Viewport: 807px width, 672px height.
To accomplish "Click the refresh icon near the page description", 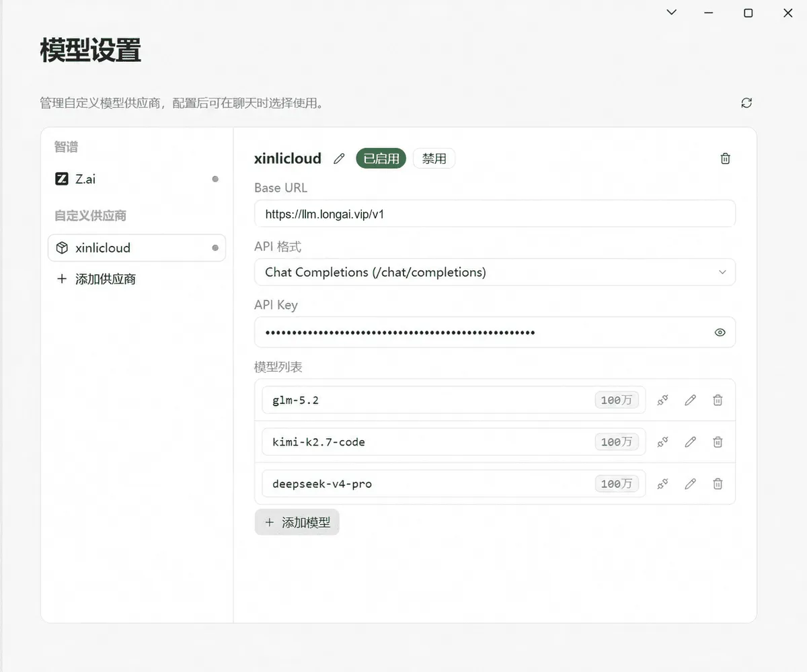I will (746, 103).
